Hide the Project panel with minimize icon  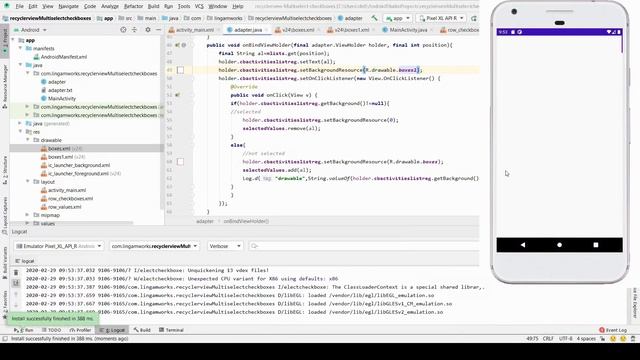coord(158,30)
